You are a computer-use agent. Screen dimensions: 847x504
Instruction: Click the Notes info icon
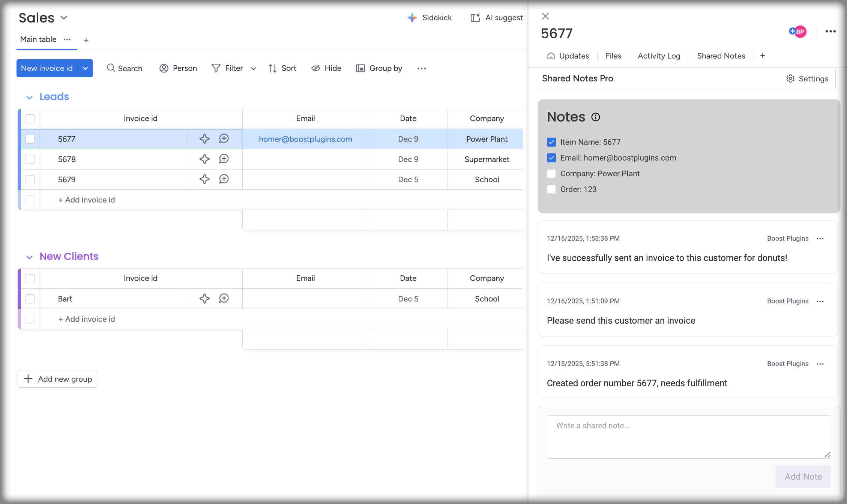pyautogui.click(x=596, y=117)
